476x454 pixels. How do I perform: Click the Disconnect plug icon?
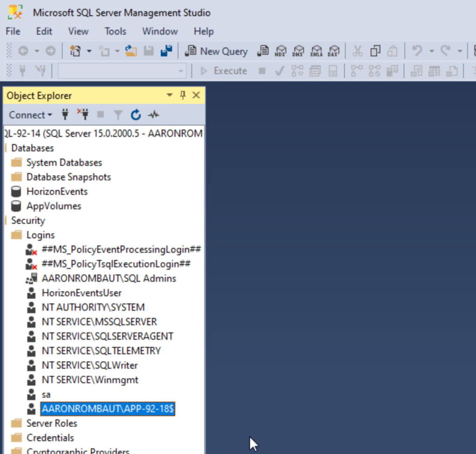(83, 114)
